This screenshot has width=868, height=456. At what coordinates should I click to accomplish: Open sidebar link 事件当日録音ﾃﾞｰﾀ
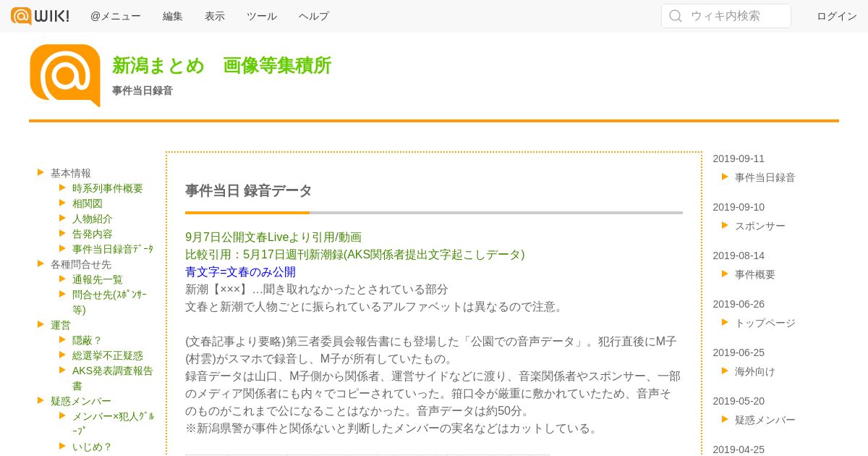pos(113,249)
